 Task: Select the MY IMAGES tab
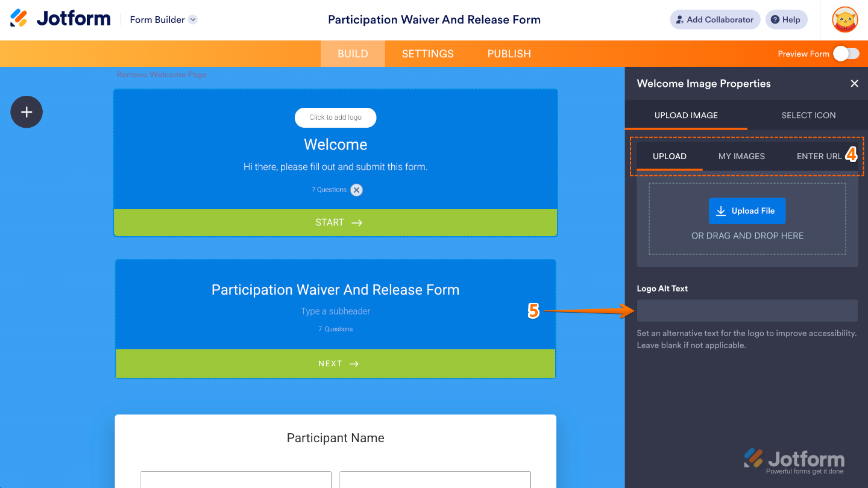tap(741, 156)
